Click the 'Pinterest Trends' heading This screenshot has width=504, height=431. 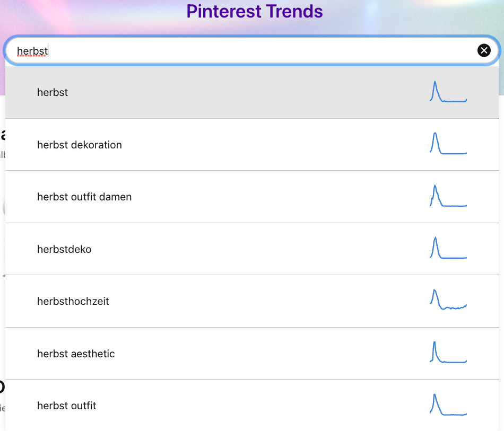coord(255,11)
